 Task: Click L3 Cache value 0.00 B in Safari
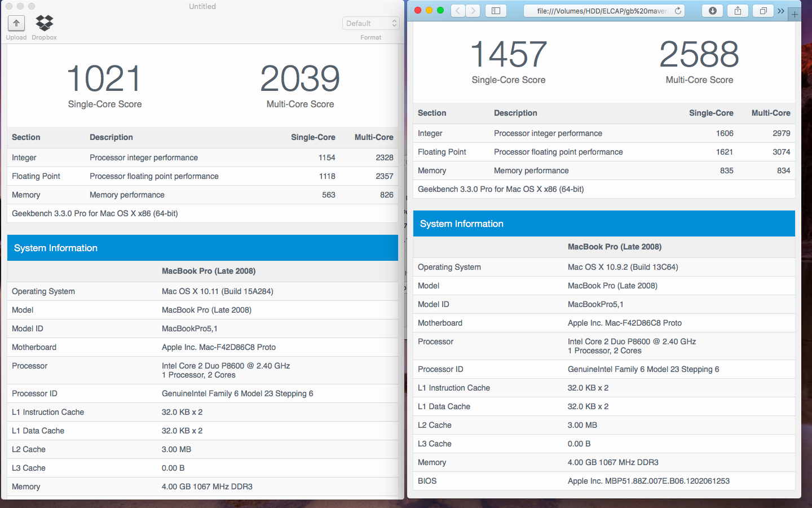pos(579,444)
